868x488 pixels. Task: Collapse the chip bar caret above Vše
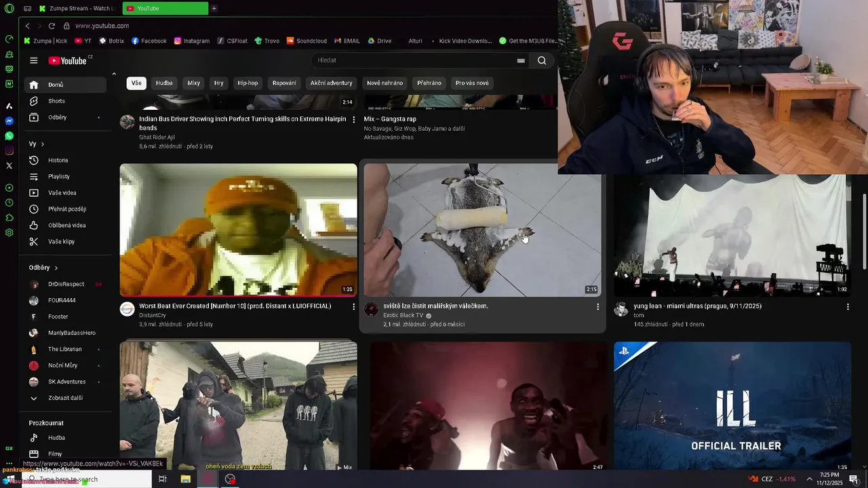(114, 73)
